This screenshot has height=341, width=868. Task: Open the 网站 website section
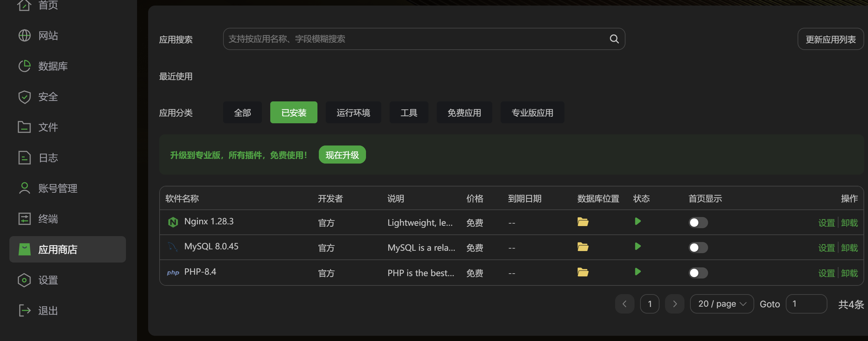click(x=38, y=35)
